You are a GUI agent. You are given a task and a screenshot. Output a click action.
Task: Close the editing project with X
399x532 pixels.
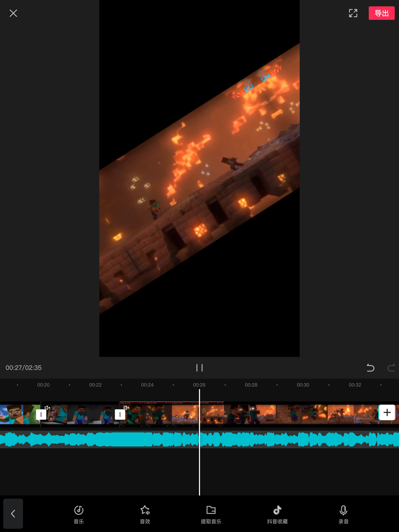13,13
